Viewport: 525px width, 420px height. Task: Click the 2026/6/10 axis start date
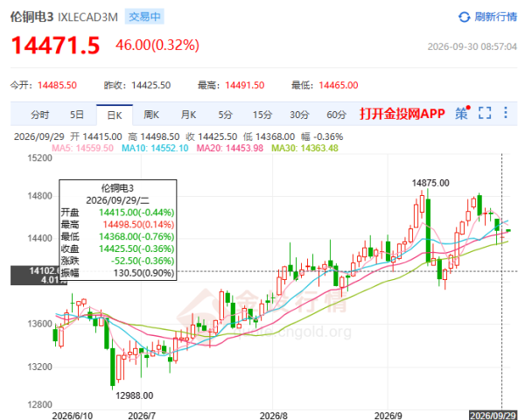pos(73,416)
